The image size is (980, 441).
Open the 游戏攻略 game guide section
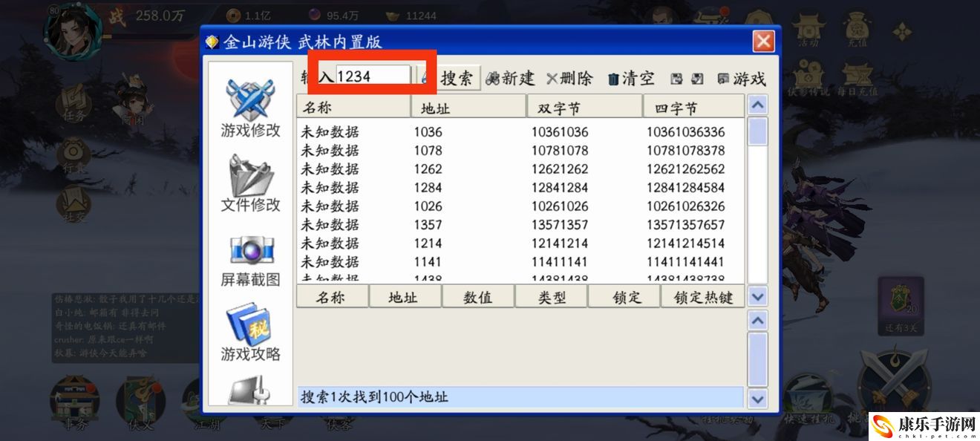click(x=251, y=333)
